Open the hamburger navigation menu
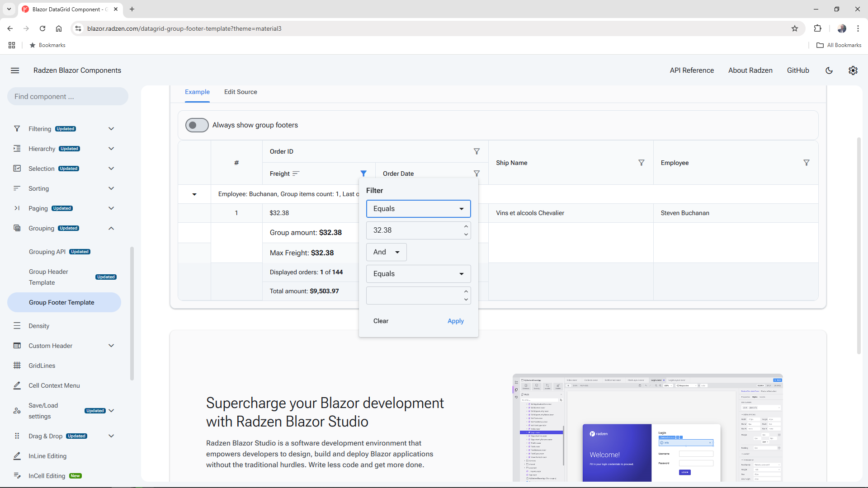This screenshot has width=868, height=488. pos(15,70)
